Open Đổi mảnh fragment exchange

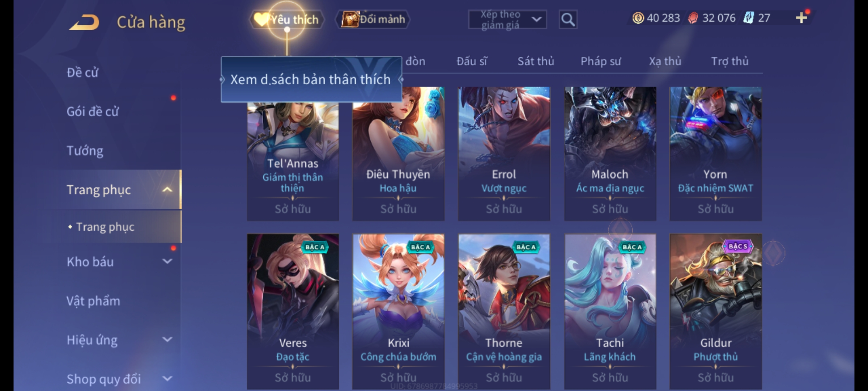point(373,19)
